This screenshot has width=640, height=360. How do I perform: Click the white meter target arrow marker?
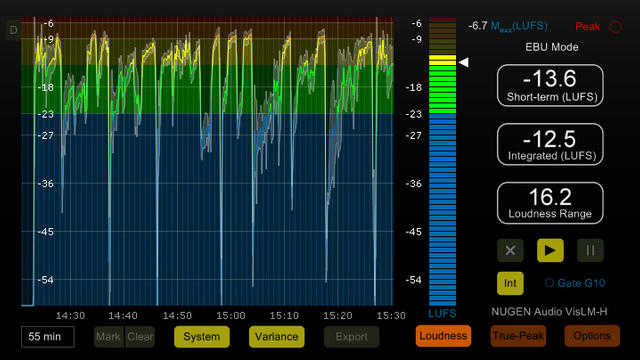[463, 62]
